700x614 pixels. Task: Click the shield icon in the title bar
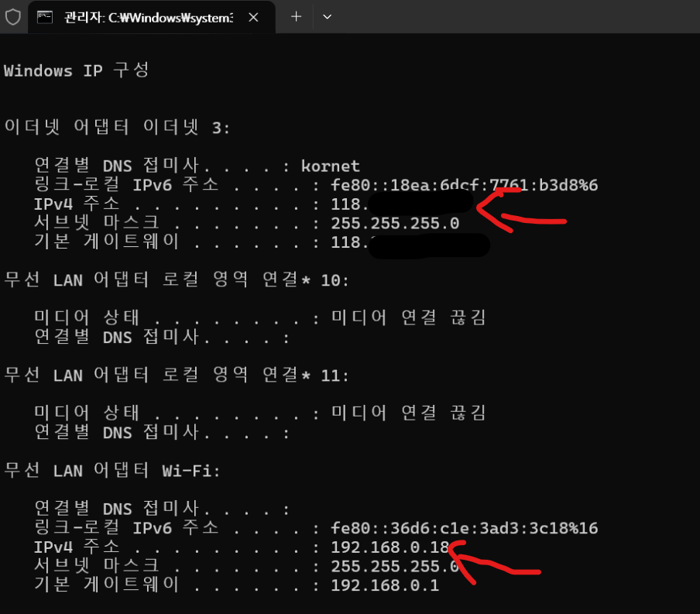pos(13,17)
